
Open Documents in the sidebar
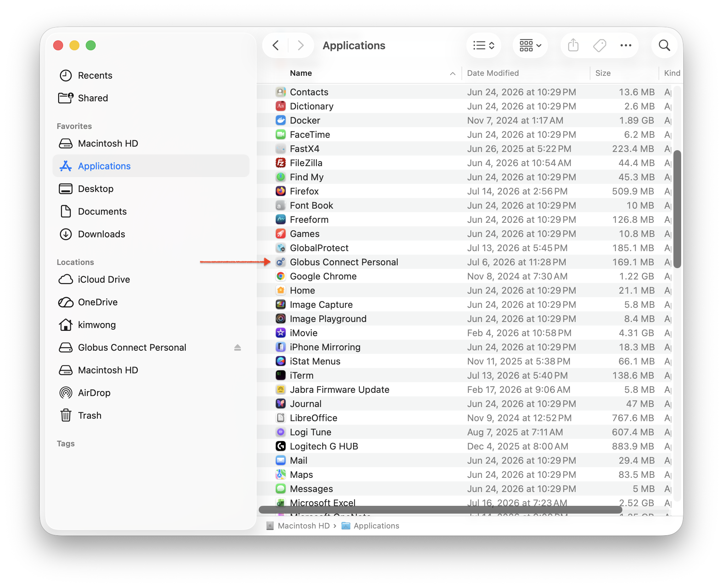click(151, 211)
